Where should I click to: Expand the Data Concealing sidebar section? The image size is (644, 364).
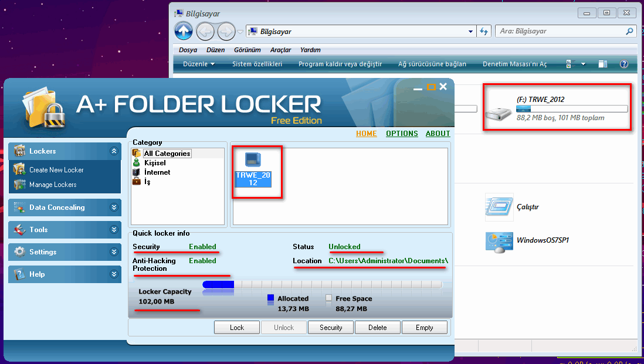click(114, 207)
